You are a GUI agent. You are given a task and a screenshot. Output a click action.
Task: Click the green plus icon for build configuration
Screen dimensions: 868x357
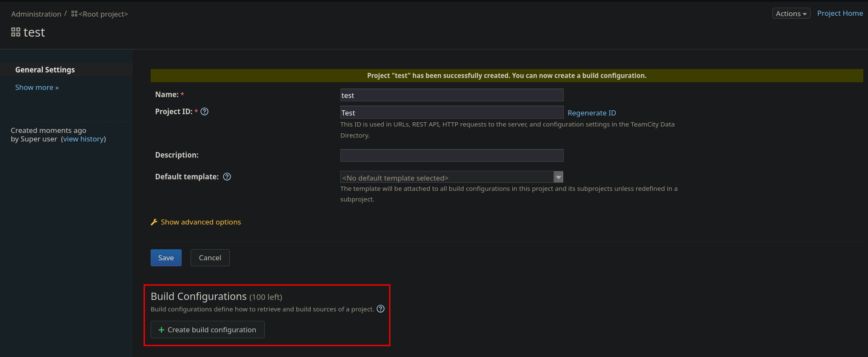(162, 330)
